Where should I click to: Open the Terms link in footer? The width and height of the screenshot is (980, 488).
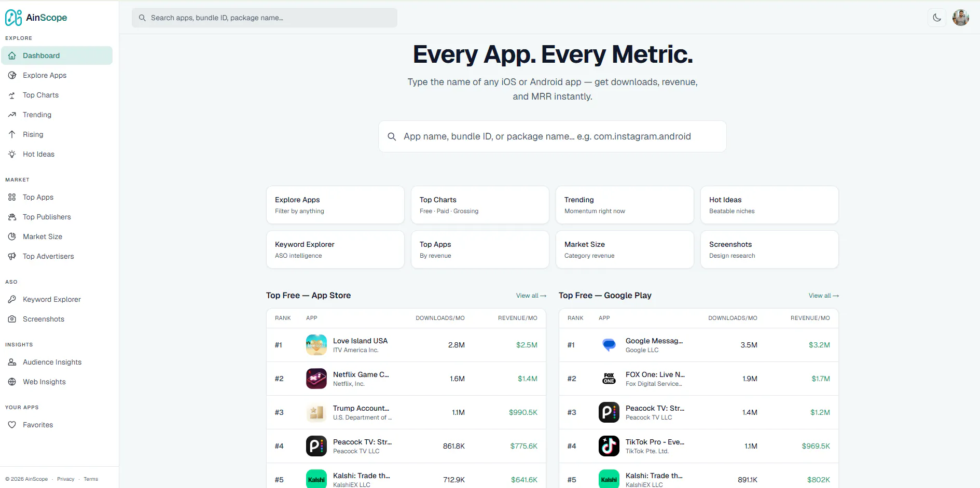click(91, 479)
